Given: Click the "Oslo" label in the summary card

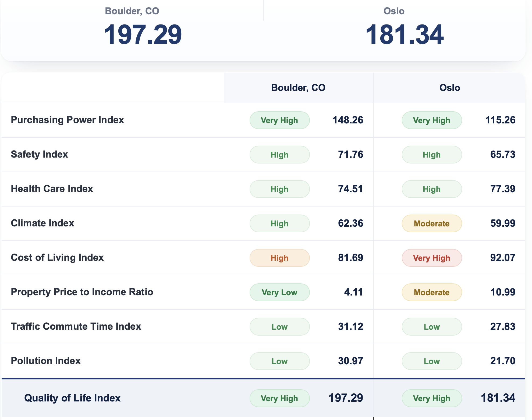Looking at the screenshot, I should pos(394,11).
